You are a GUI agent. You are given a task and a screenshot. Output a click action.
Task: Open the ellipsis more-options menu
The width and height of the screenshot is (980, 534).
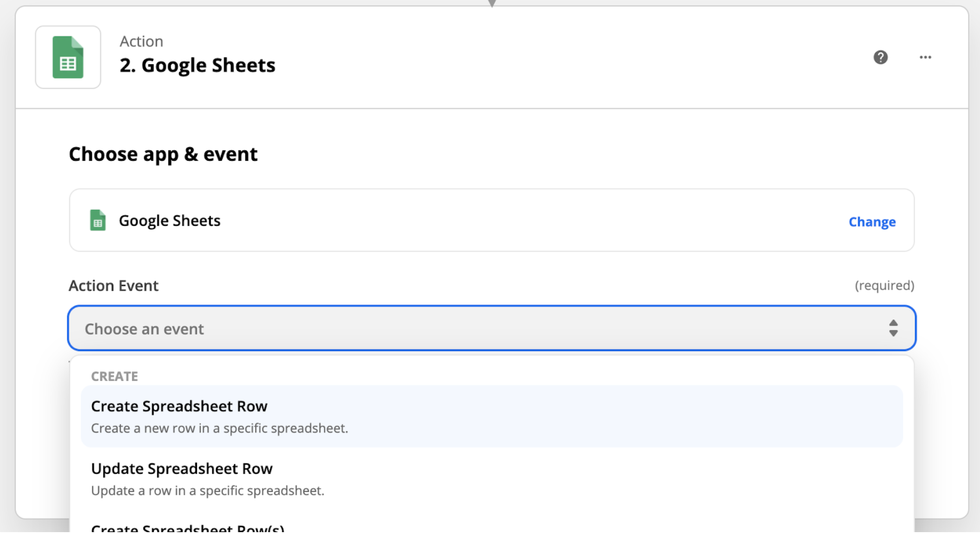(x=925, y=57)
